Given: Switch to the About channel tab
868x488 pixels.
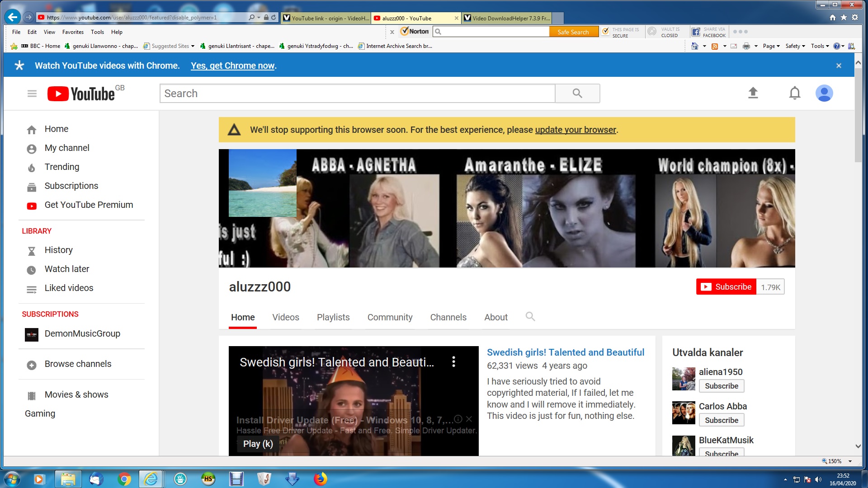Looking at the screenshot, I should pyautogui.click(x=496, y=317).
